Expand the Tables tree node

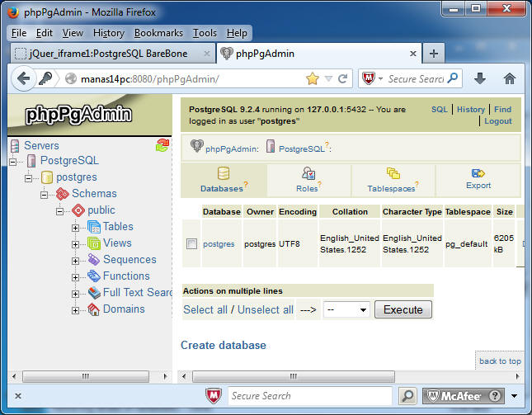[75, 228]
